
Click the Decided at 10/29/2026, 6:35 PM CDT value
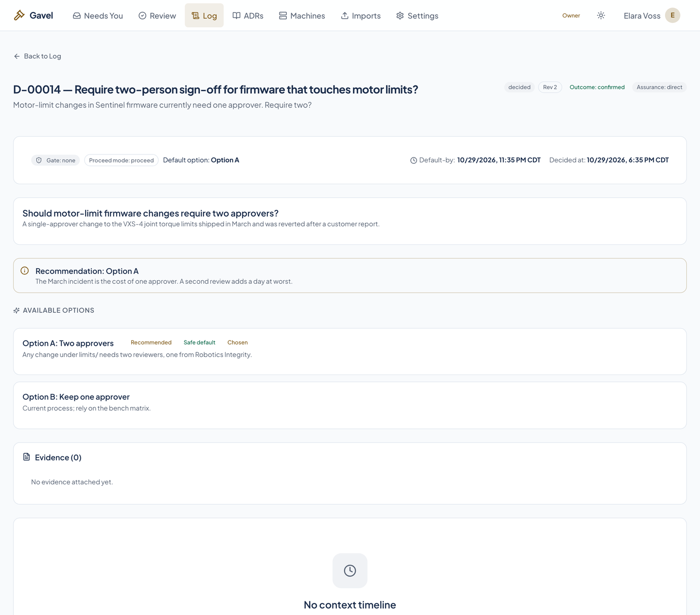click(628, 160)
